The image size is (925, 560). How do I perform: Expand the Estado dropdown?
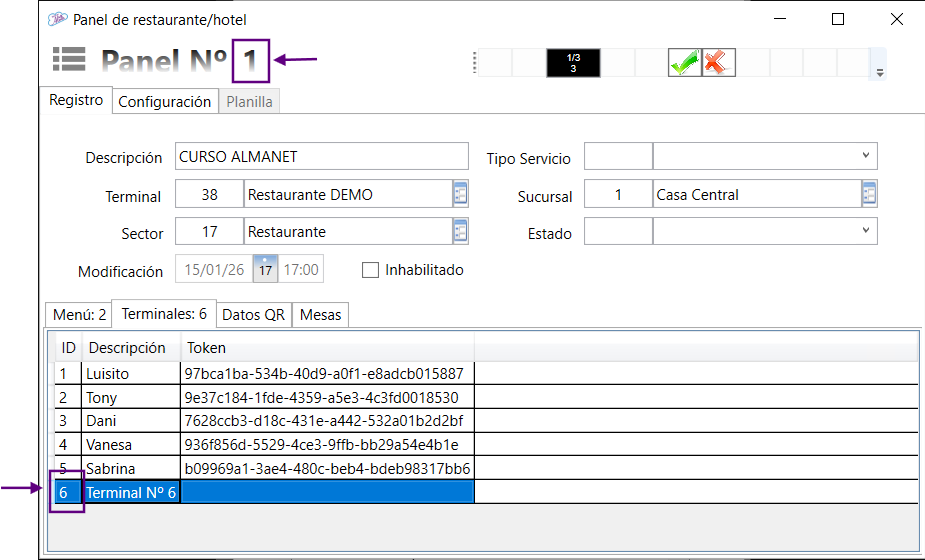pos(864,232)
